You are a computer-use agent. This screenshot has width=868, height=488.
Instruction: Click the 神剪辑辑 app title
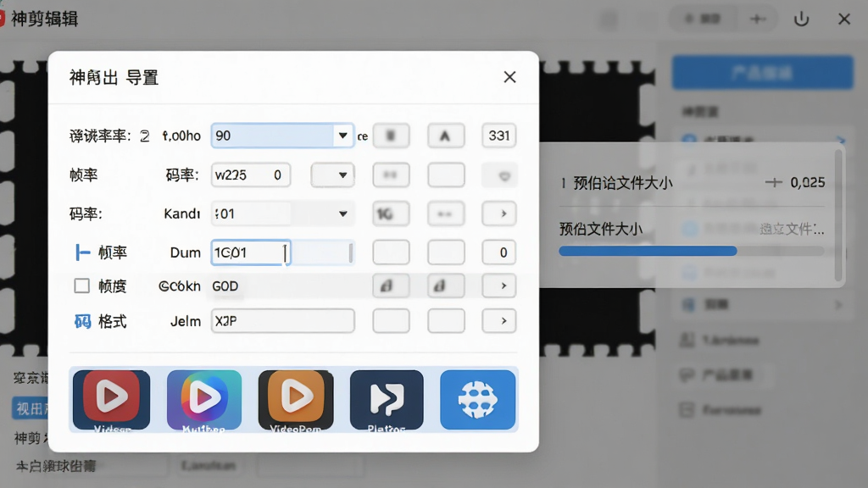tap(44, 19)
